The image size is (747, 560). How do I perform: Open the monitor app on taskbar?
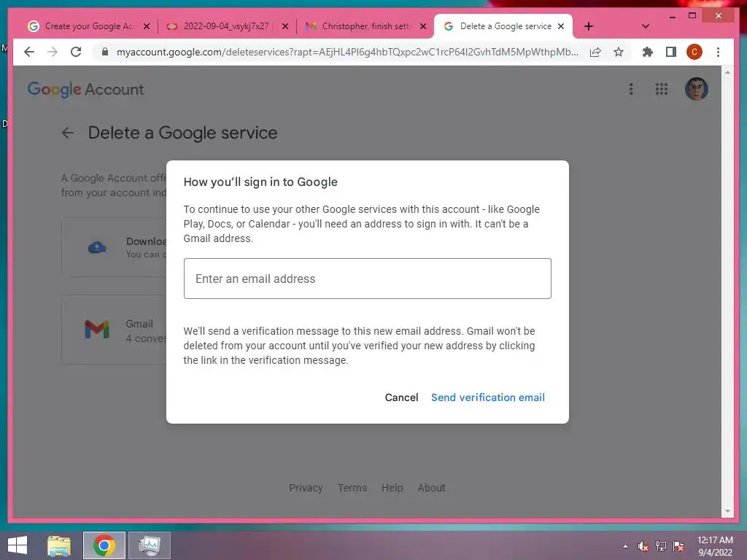click(149, 545)
